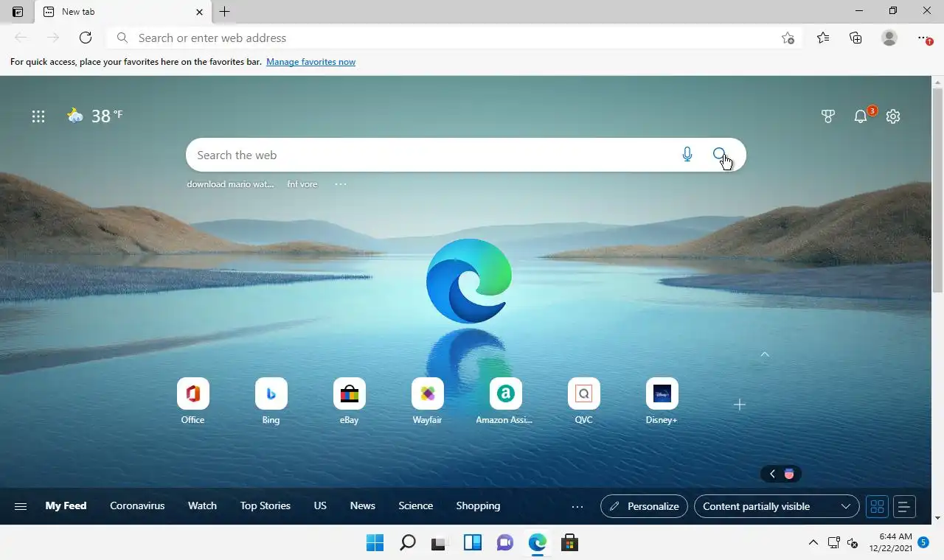This screenshot has width=944, height=560.
Task: Open Chat from the taskbar
Action: point(504,543)
